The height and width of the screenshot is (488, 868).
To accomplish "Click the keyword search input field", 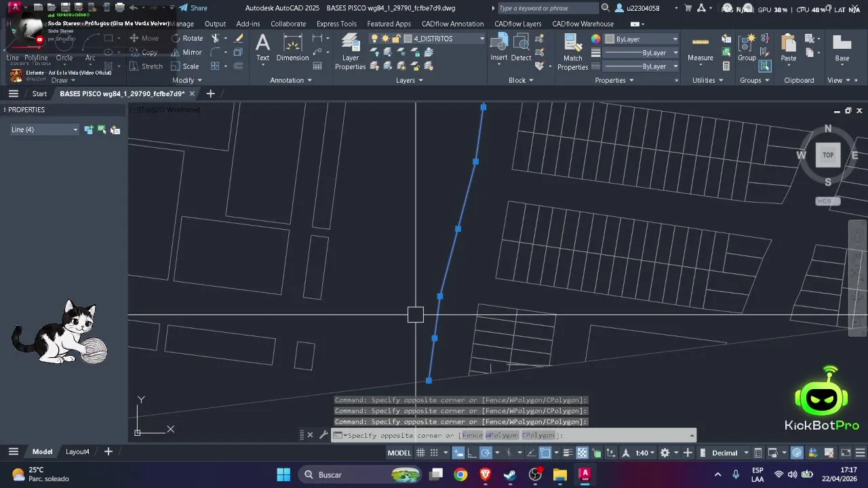I will tap(548, 8).
